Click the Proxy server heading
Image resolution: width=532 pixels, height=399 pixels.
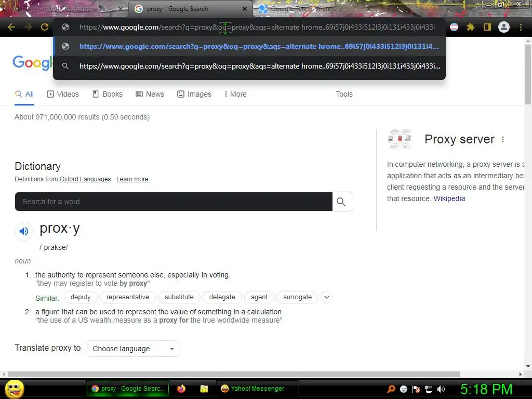[x=459, y=139]
